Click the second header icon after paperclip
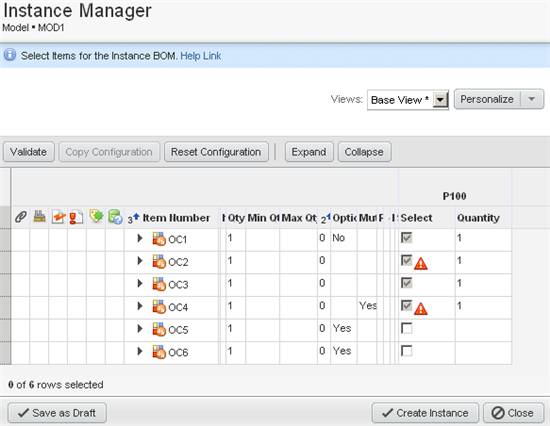Image resolution: width=550 pixels, height=426 pixels. pyautogui.click(x=40, y=217)
